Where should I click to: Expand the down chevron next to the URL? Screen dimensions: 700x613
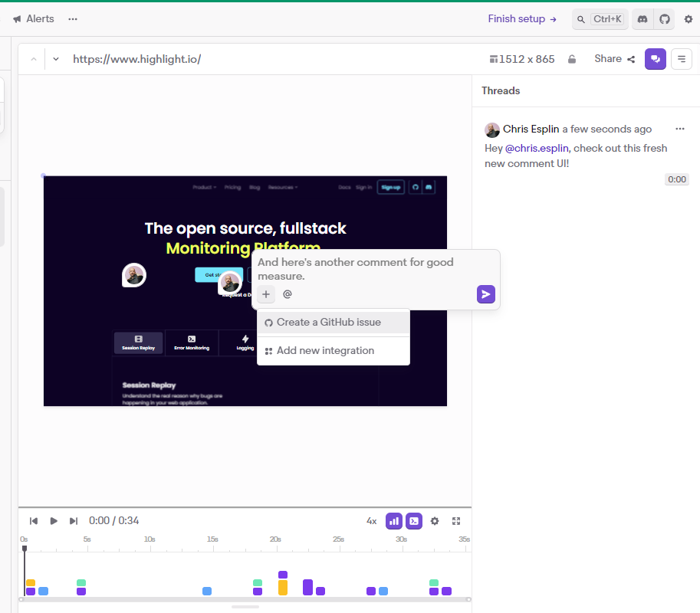(x=54, y=59)
